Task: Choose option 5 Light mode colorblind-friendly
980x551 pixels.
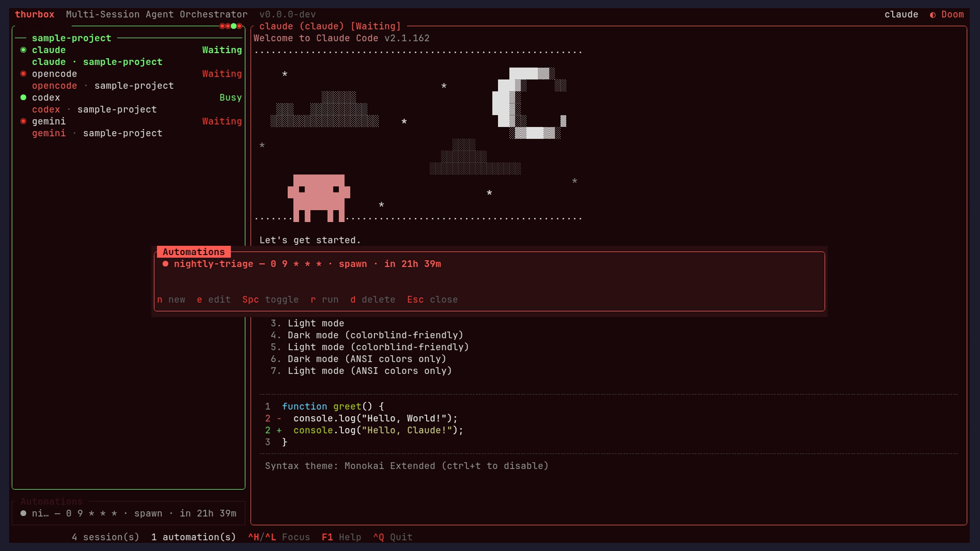Action: click(x=370, y=347)
